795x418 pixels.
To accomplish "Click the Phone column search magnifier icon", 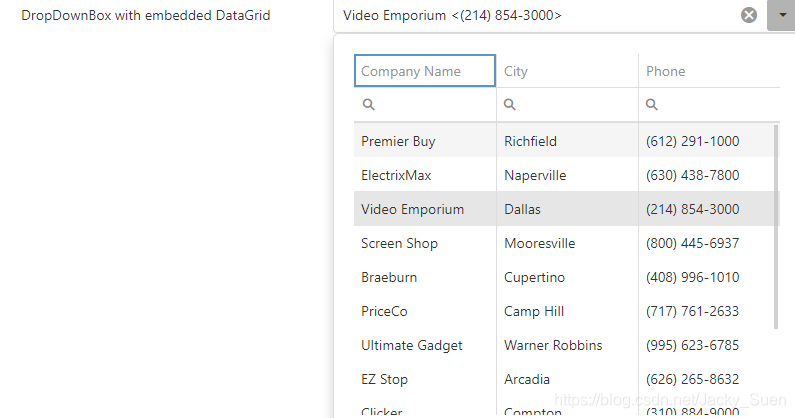I will [x=652, y=104].
